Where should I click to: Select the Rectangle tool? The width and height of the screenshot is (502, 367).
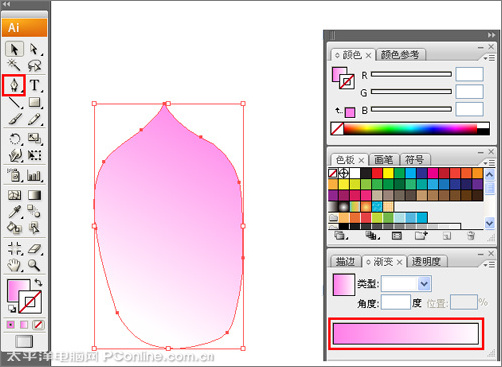[34, 102]
